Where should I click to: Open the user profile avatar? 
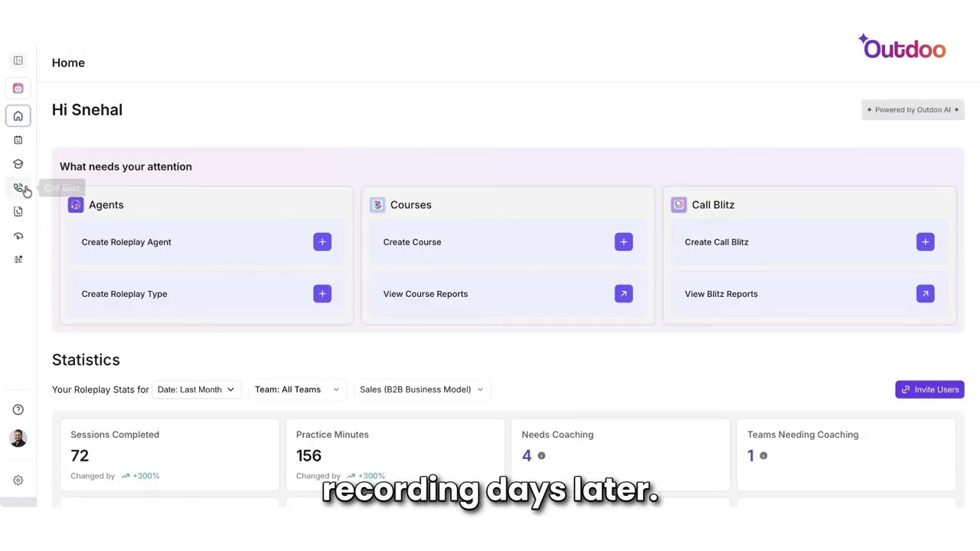click(x=18, y=438)
